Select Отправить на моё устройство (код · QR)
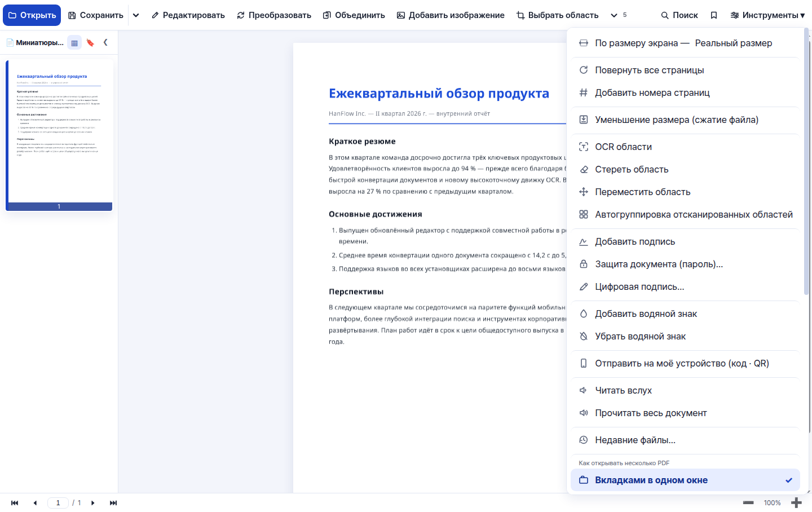This screenshot has width=812, height=512. pos(685,363)
